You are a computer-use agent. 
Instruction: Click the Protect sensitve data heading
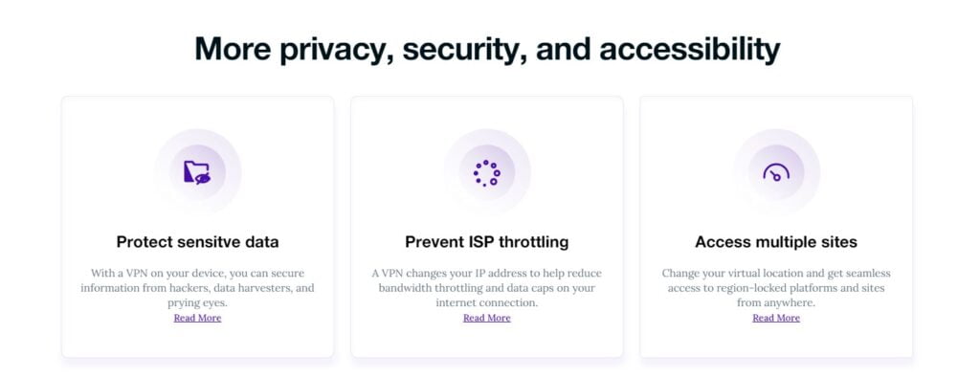tap(197, 242)
